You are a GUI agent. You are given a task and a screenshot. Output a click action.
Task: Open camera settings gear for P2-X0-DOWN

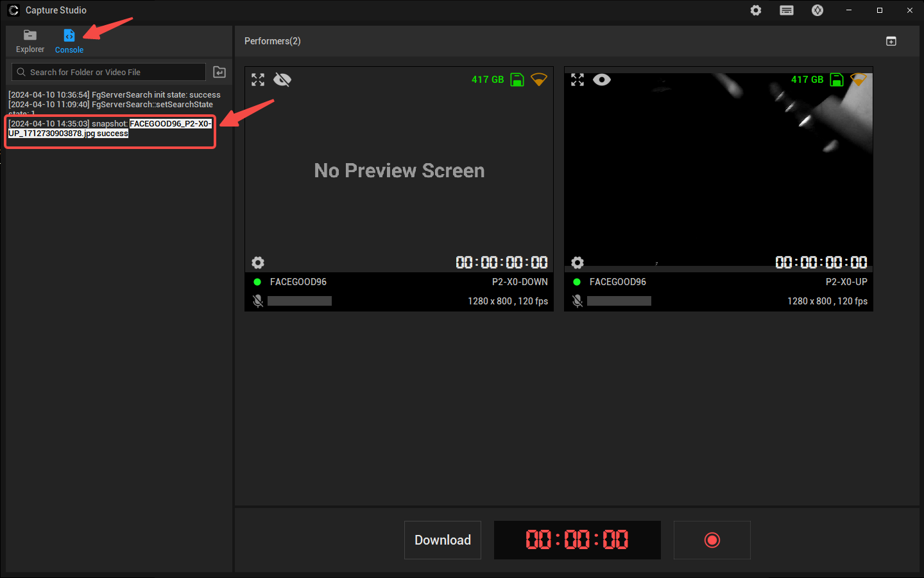coord(258,263)
